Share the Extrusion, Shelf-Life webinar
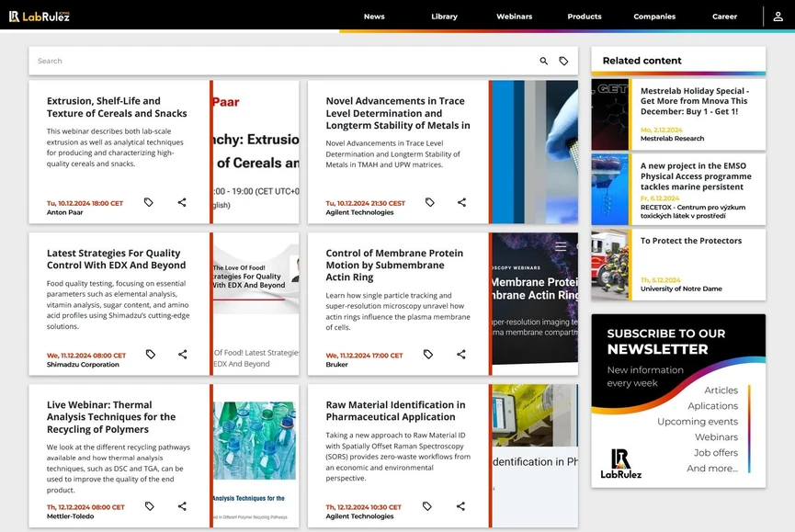The image size is (795, 532). pyautogui.click(x=182, y=202)
